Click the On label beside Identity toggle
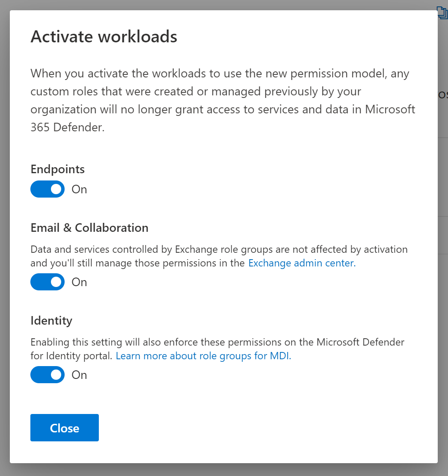This screenshot has height=476, width=448. pyautogui.click(x=79, y=375)
